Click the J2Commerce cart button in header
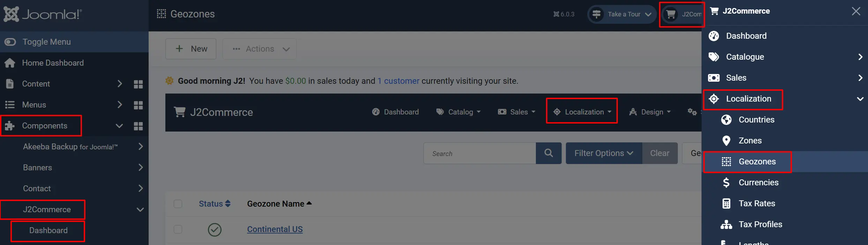Screen dimensions: 868x245 tap(682, 14)
